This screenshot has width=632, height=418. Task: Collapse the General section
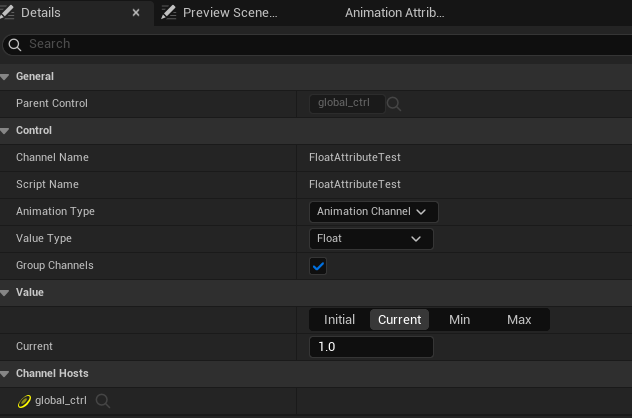pos(6,77)
